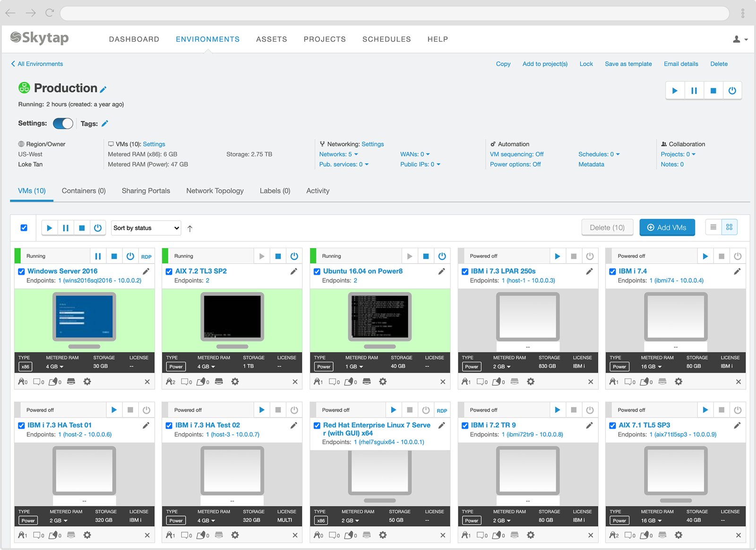The image size is (756, 550).
Task: Open RDP for Windows Server 2016
Action: click(146, 257)
